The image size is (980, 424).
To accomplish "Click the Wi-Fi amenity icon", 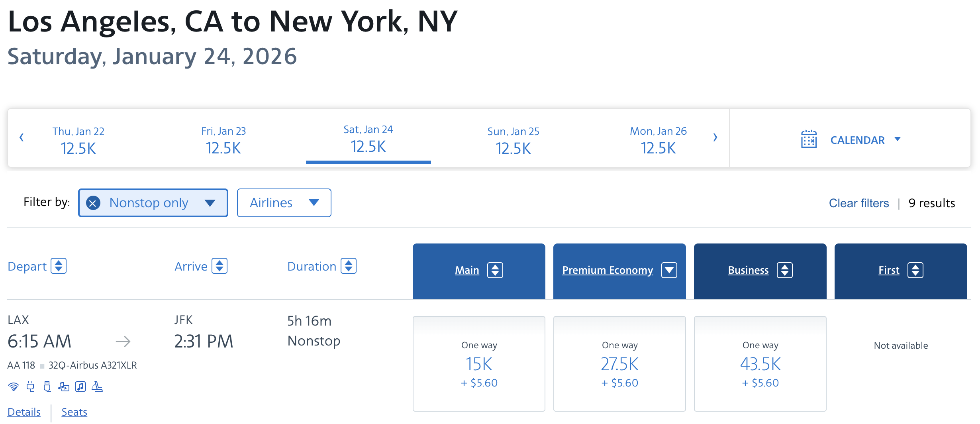I will click(14, 387).
